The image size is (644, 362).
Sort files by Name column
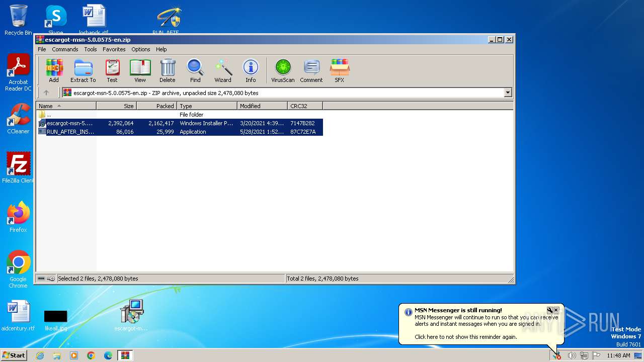tap(66, 106)
